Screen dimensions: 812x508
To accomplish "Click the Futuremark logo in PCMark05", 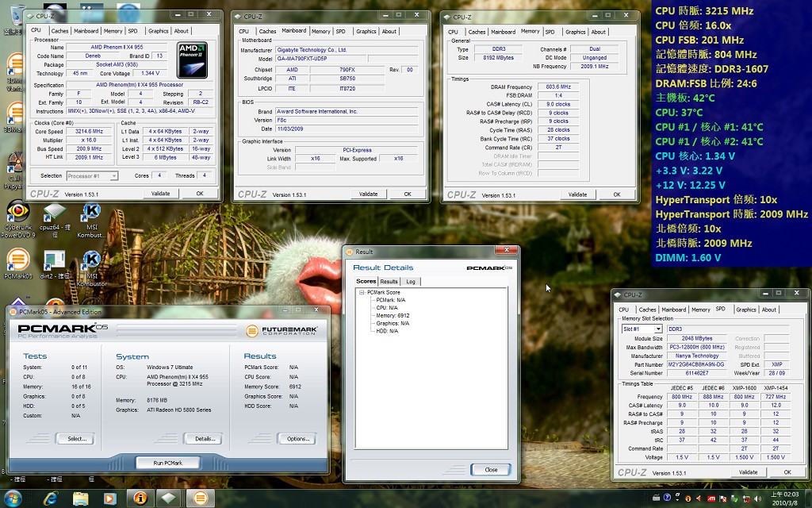I will point(282,331).
